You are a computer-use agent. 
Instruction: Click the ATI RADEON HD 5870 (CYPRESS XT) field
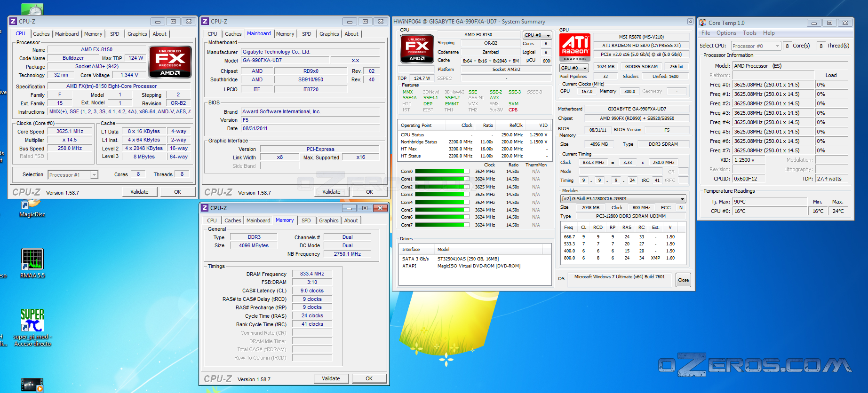641,46
